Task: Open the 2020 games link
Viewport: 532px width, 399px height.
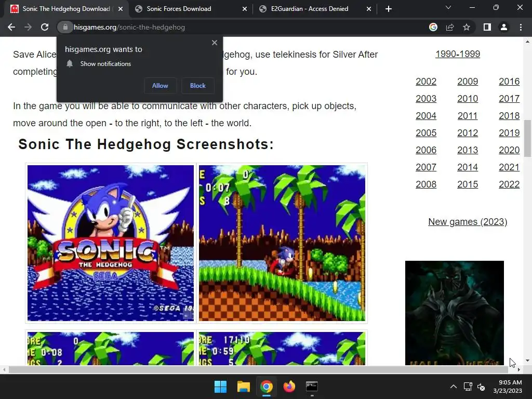Action: pyautogui.click(x=509, y=150)
